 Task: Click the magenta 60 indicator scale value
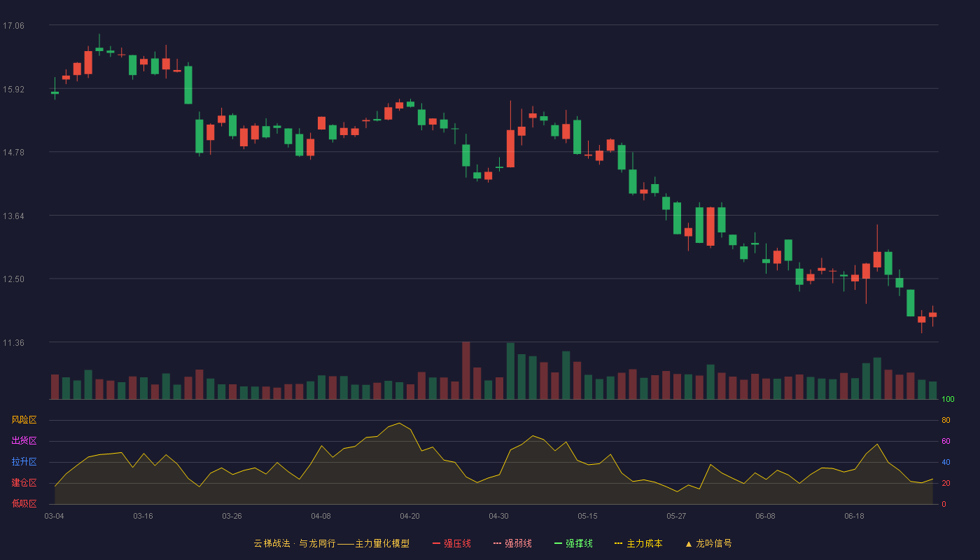(x=946, y=442)
